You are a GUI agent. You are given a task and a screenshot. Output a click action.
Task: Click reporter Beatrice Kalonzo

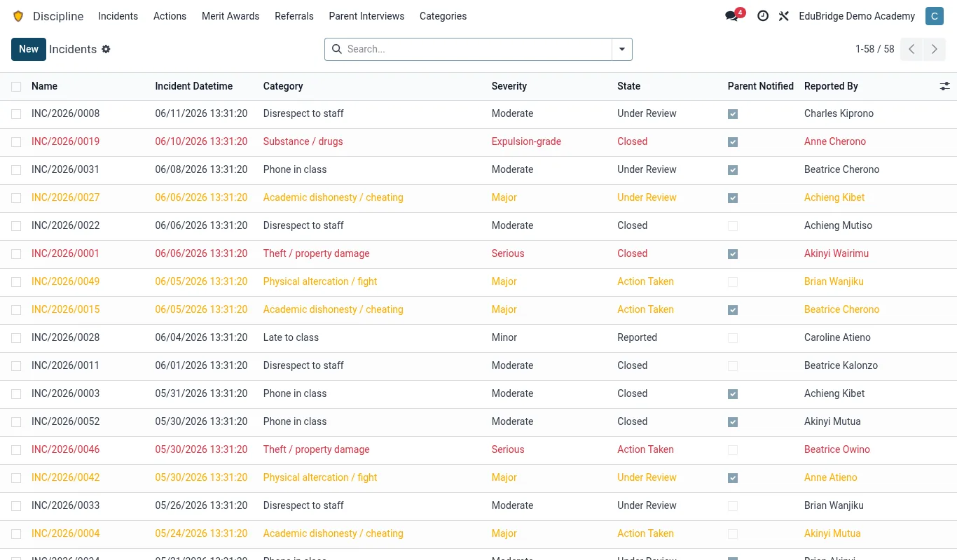point(841,365)
